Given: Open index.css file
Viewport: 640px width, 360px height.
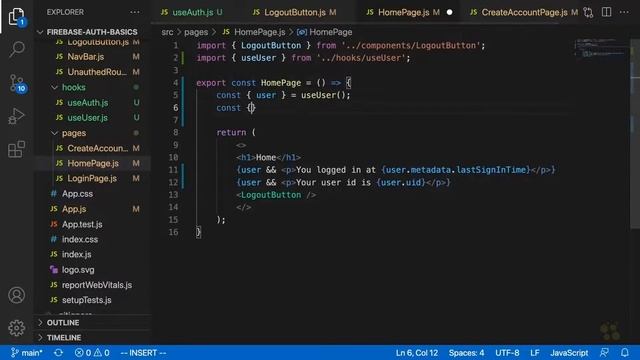Looking at the screenshot, I should pos(80,239).
